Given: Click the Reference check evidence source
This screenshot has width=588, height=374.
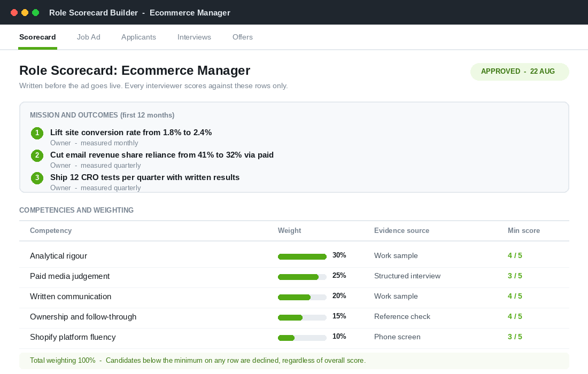Looking at the screenshot, I should [x=402, y=316].
